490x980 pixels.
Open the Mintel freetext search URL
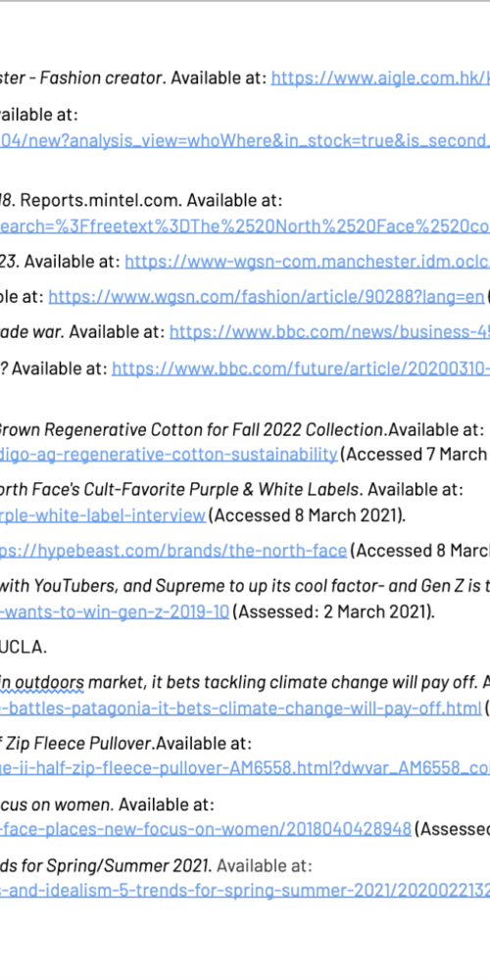245,225
